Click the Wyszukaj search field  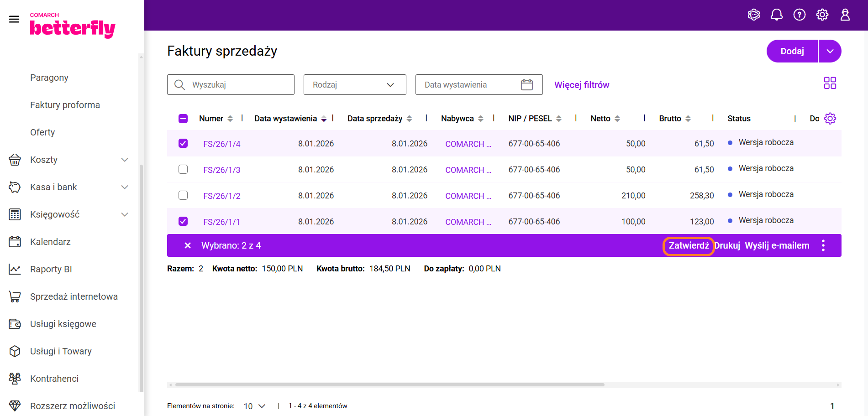coord(237,85)
